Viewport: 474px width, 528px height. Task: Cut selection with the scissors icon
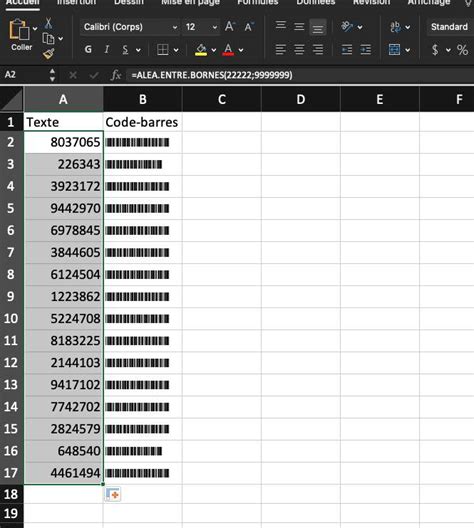48,23
